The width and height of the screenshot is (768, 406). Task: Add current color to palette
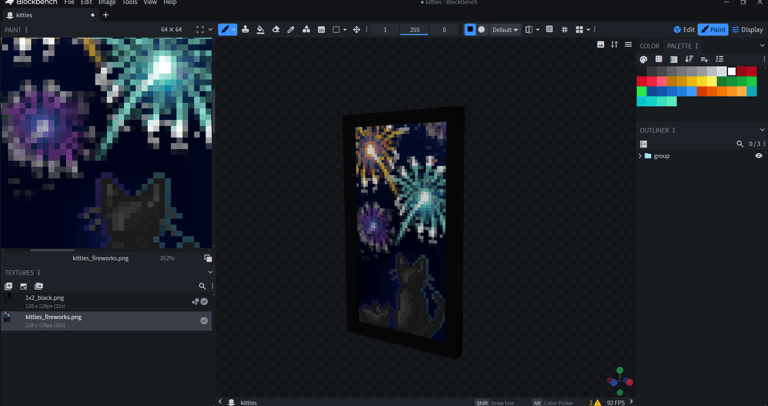click(704, 59)
